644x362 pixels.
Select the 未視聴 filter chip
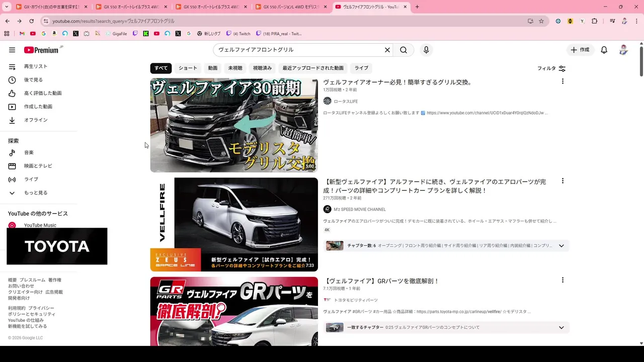point(235,68)
